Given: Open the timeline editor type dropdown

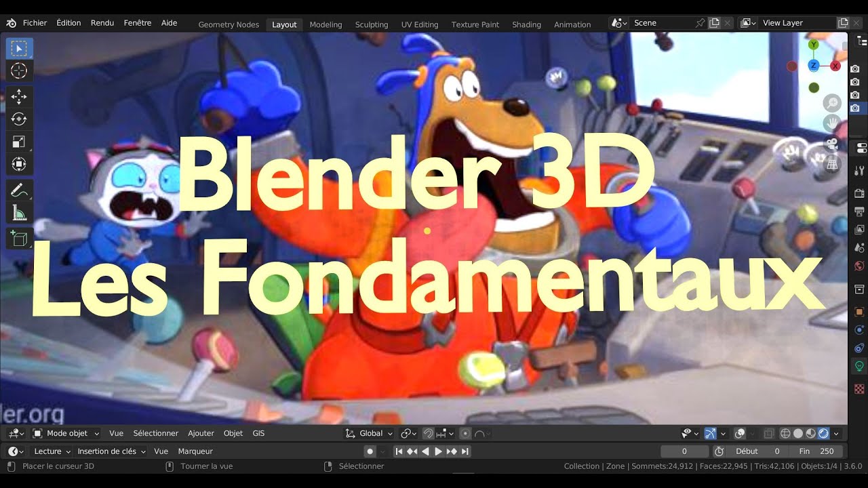Looking at the screenshot, I should (16, 451).
